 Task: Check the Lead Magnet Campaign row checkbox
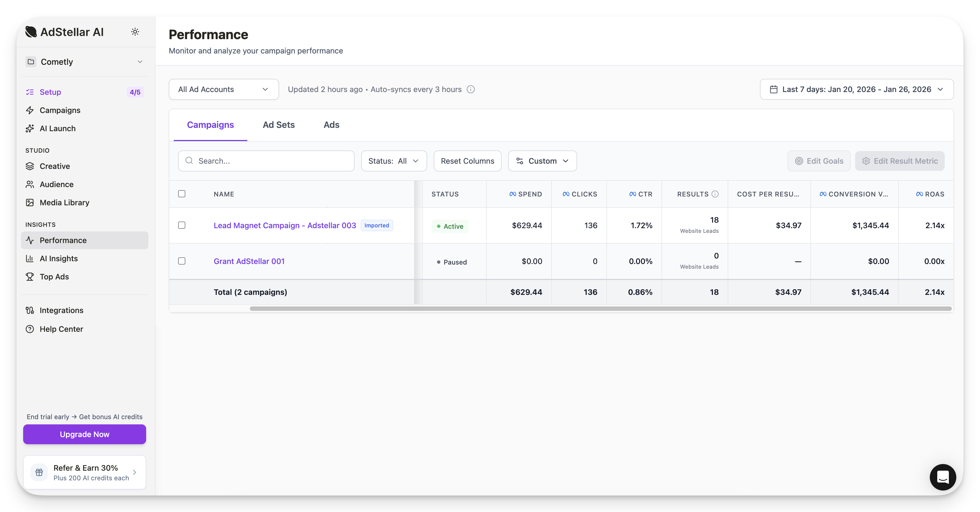click(182, 225)
